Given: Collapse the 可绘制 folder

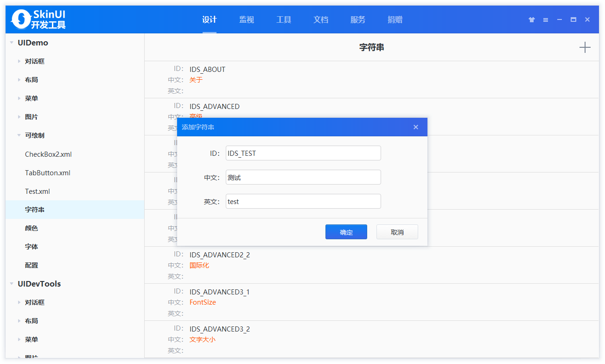Looking at the screenshot, I should point(19,135).
